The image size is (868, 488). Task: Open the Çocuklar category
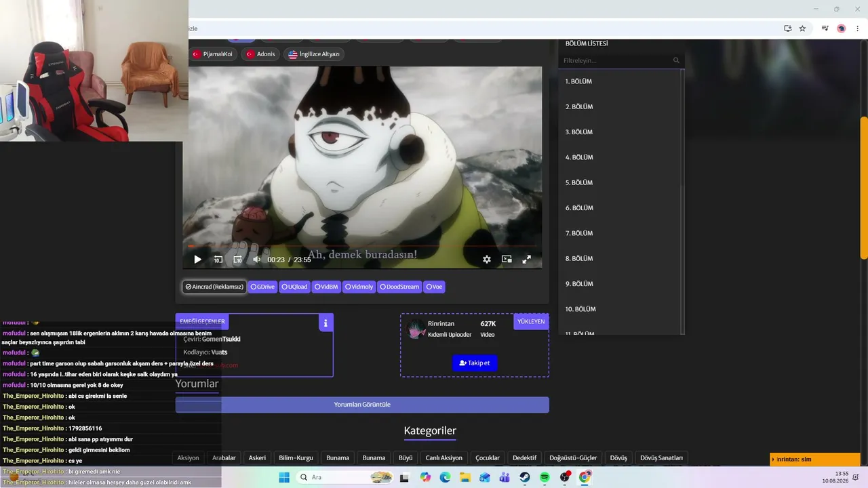(488, 458)
